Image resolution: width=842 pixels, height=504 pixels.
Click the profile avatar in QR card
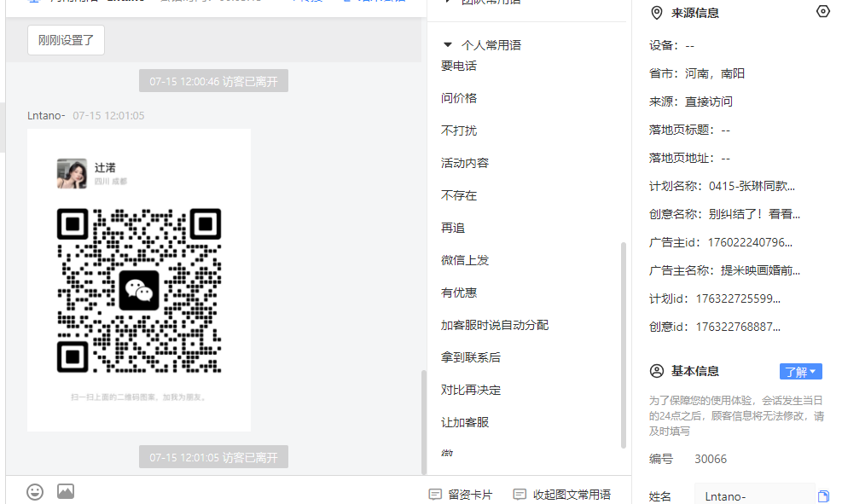[72, 173]
